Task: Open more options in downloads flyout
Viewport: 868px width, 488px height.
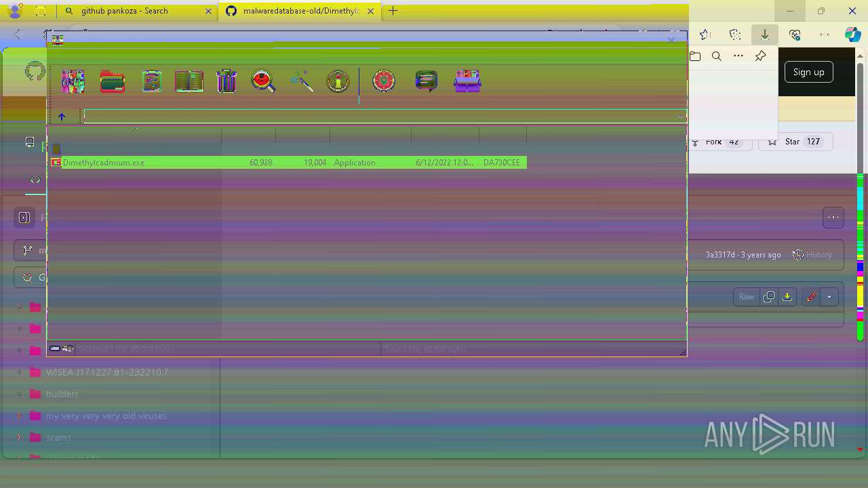Action: point(738,56)
